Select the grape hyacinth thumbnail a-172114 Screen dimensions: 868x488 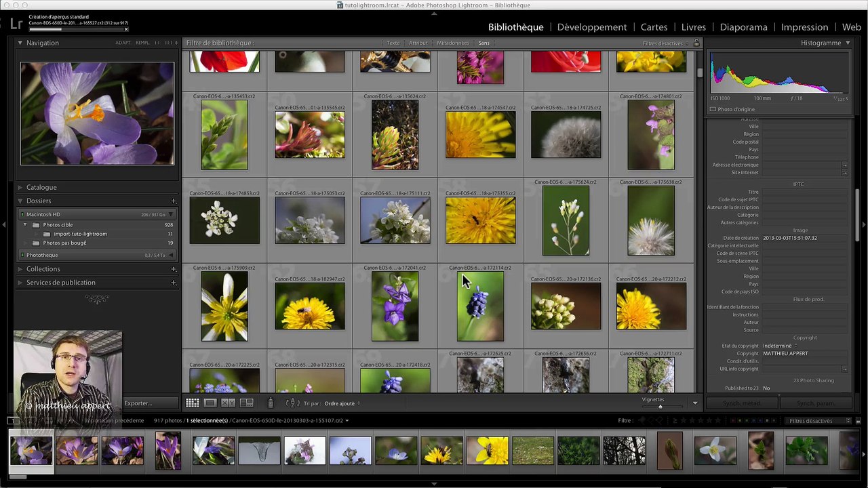480,306
